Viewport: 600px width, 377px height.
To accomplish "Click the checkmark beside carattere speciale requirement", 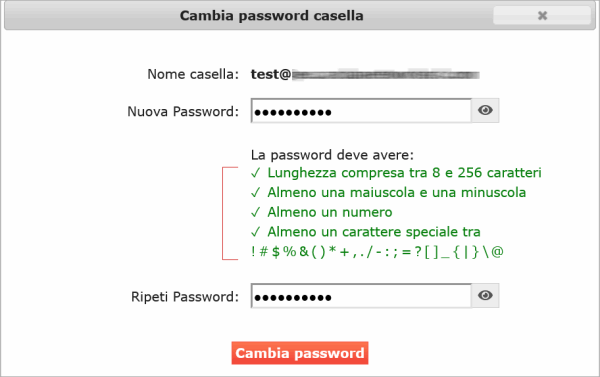I will pos(256,232).
